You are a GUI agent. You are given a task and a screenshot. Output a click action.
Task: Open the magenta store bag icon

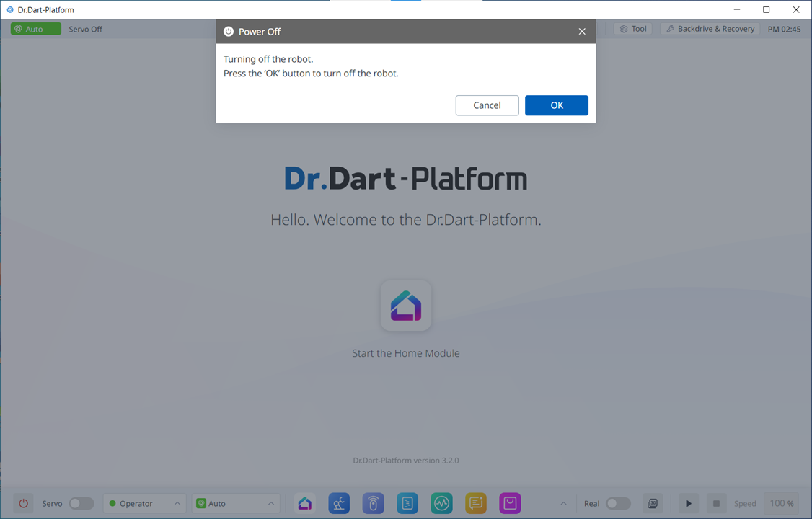pos(510,503)
